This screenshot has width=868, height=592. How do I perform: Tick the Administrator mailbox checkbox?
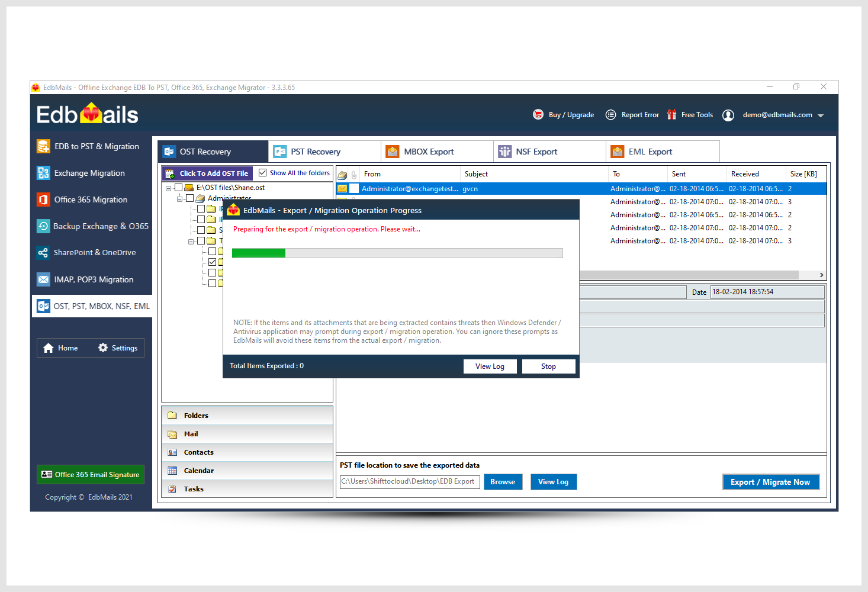click(189, 198)
